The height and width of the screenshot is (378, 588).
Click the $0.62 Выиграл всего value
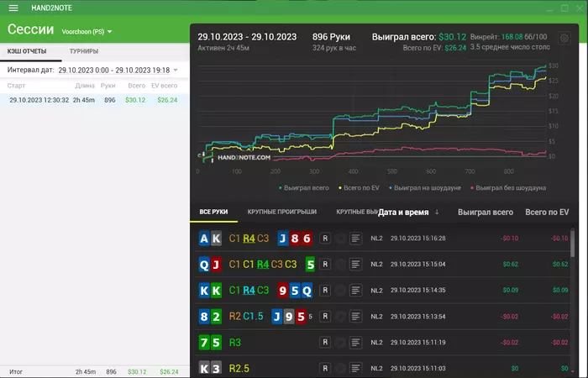(511, 265)
